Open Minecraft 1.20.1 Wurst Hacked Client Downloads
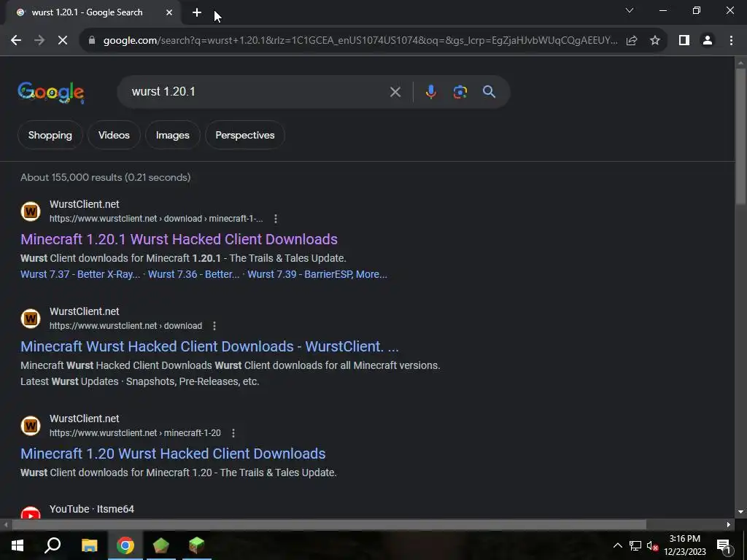 tap(179, 239)
